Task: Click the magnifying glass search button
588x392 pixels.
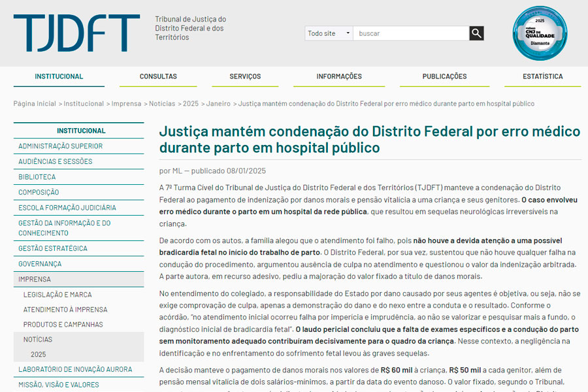Action: [476, 33]
